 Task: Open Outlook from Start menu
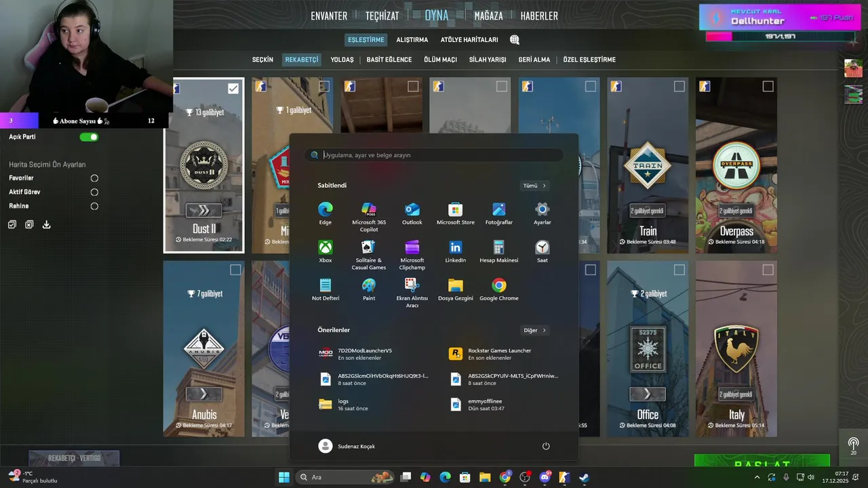tap(412, 213)
